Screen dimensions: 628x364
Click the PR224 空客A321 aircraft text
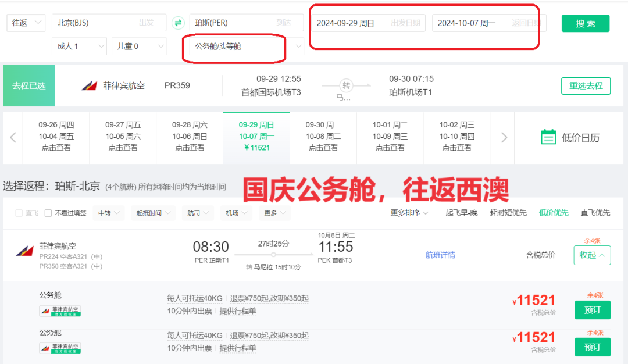(x=70, y=256)
